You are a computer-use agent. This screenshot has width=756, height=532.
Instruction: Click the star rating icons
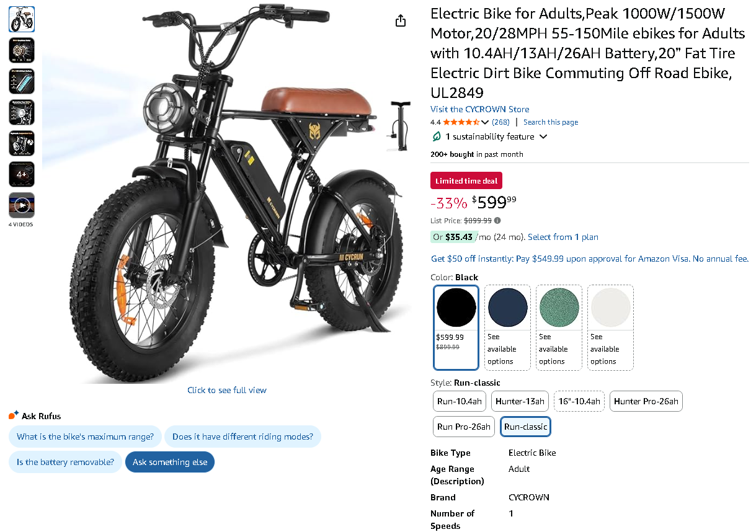pyautogui.click(x=461, y=122)
